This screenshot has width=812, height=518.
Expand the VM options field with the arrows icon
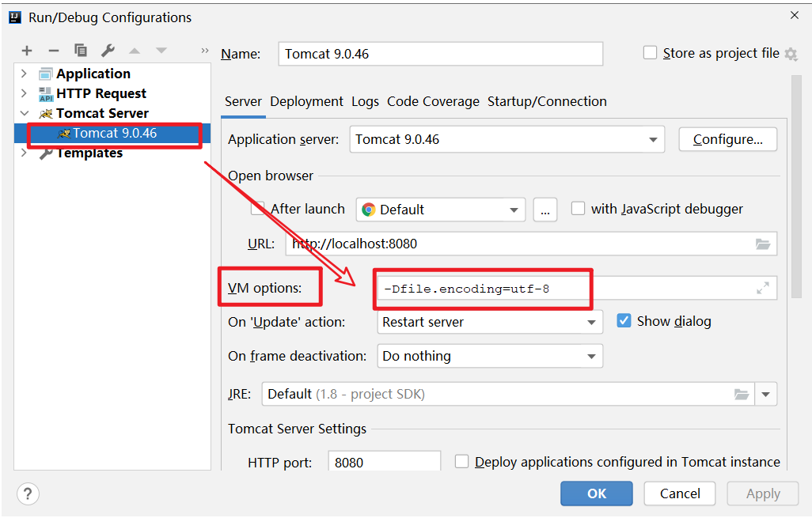[x=763, y=289]
